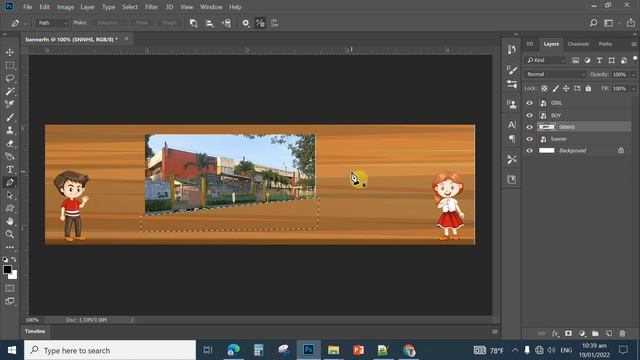
Task: Open the workspace switcher icon
Action: (609, 23)
